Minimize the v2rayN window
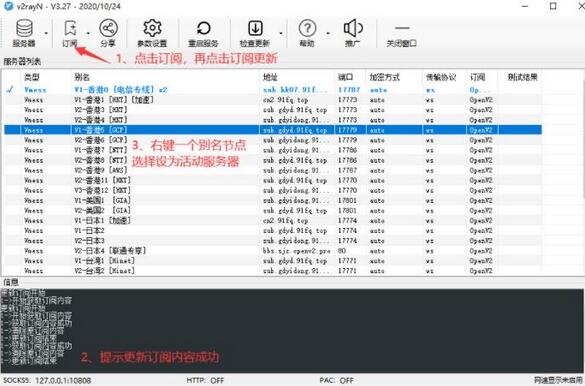Screen dimensions: 585x386 pyautogui.click(x=525, y=6)
